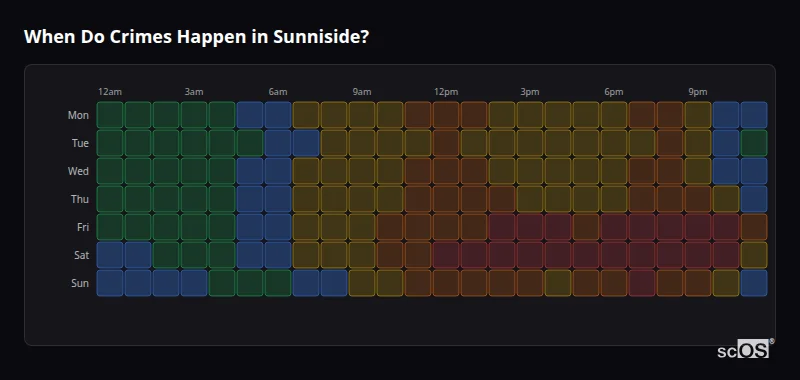Click the 6am column label

tap(278, 92)
